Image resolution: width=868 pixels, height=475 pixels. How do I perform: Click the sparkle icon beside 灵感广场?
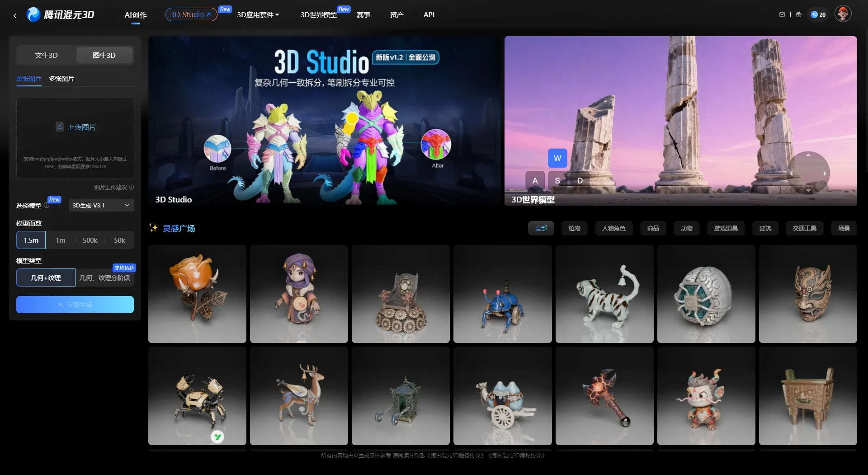(153, 228)
